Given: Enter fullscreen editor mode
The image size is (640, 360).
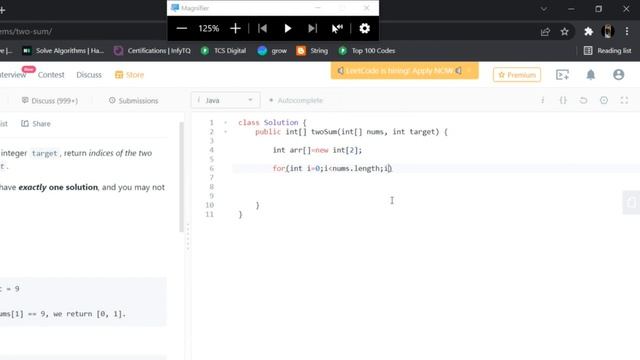Looking at the screenshot, I should point(624,100).
